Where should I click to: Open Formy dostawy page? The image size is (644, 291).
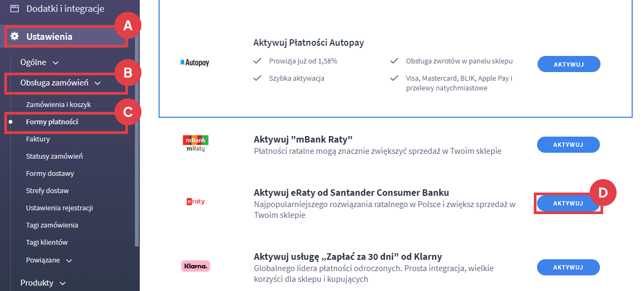pos(50,174)
